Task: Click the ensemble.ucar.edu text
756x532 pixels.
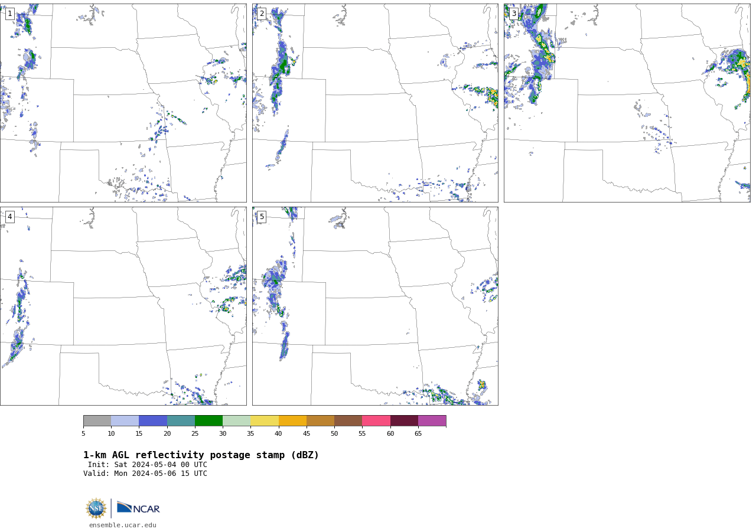Action: click(x=123, y=526)
